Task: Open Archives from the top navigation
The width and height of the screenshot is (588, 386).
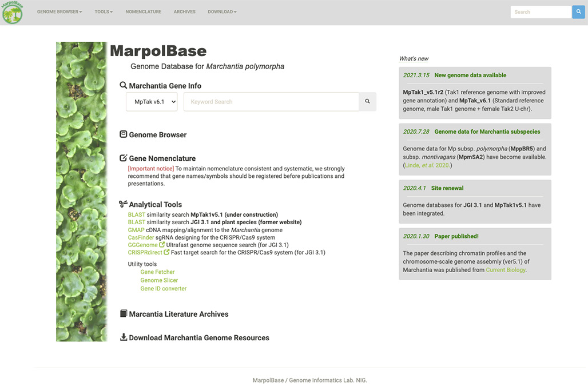Action: pyautogui.click(x=185, y=12)
